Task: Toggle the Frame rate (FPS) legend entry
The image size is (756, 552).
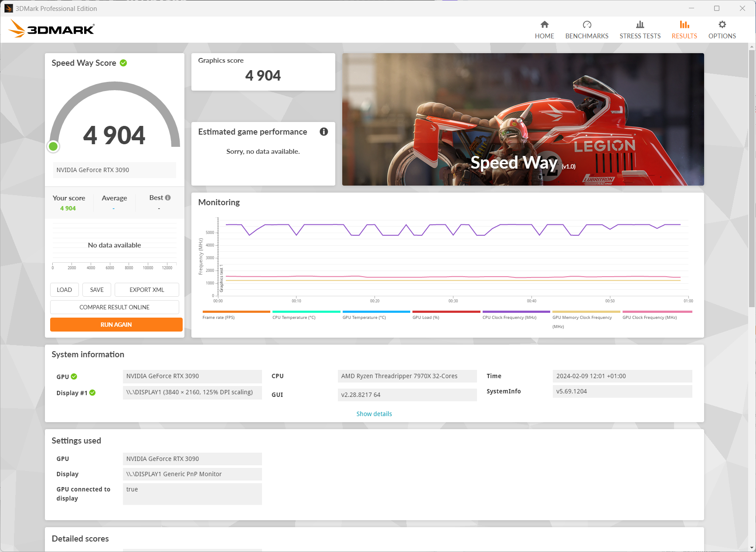Action: 236,315
